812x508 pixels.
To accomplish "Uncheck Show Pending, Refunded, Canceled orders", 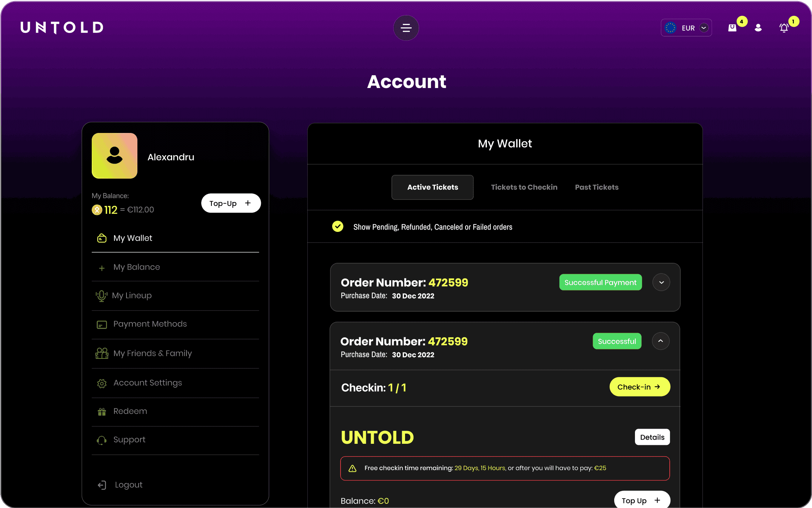I will pos(337,227).
